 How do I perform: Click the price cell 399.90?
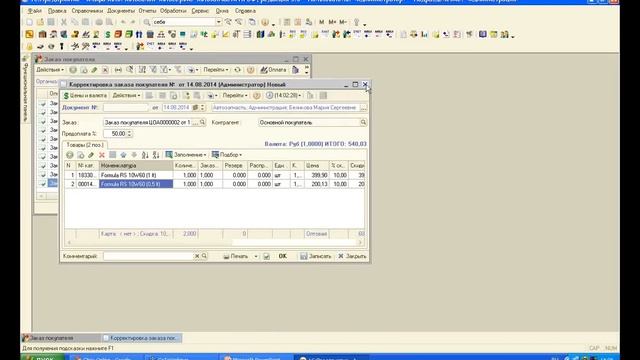pyautogui.click(x=316, y=175)
